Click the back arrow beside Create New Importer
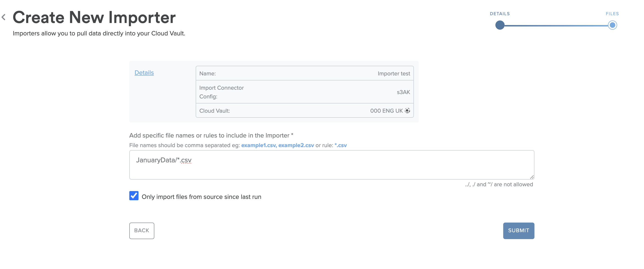 [3, 17]
